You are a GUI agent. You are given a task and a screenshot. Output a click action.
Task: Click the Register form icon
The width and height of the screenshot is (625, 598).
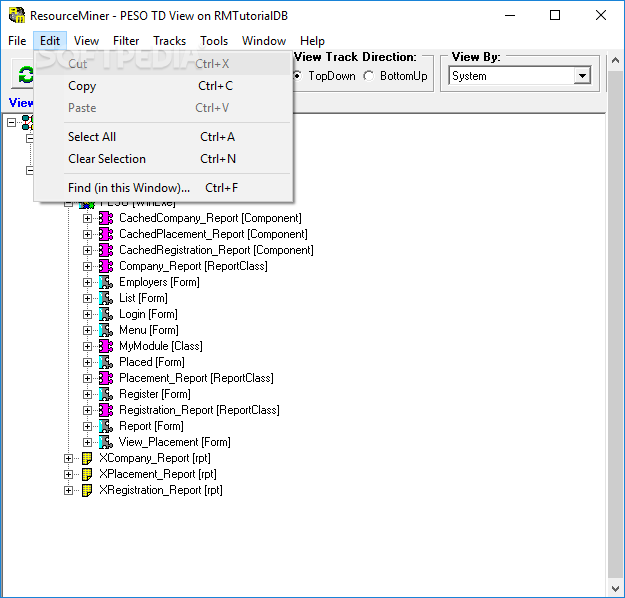106,394
